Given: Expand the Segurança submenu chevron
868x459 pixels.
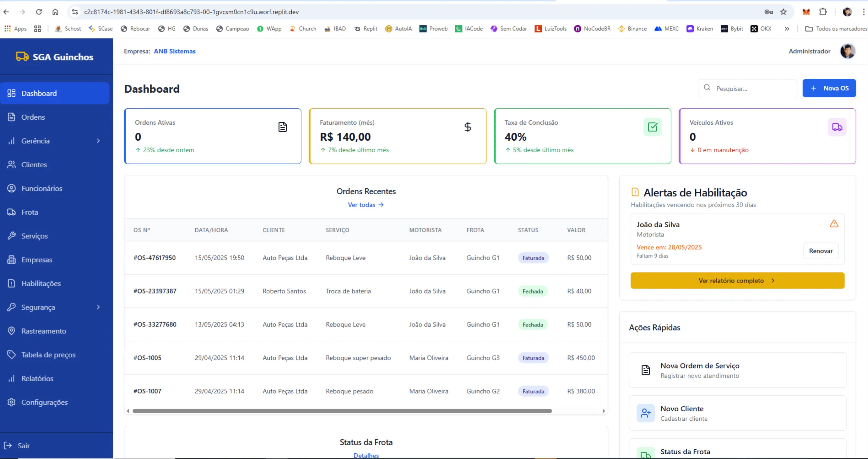Looking at the screenshot, I should coord(98,307).
